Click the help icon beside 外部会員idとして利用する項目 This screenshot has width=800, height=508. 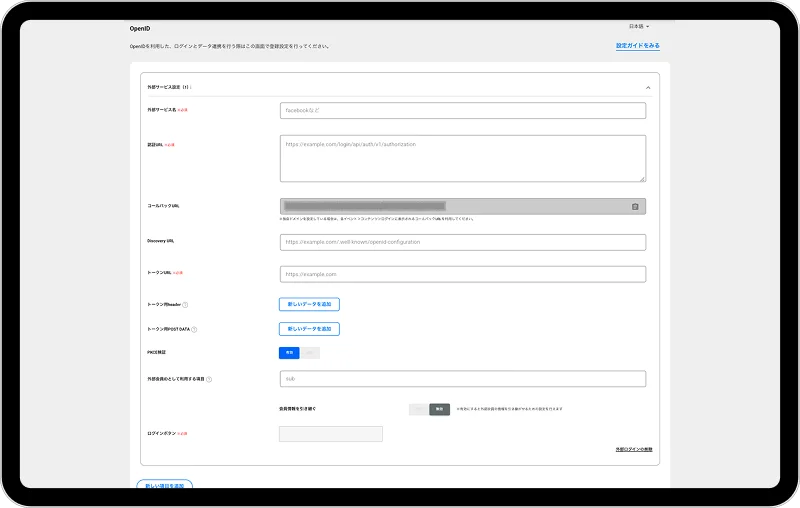point(209,379)
